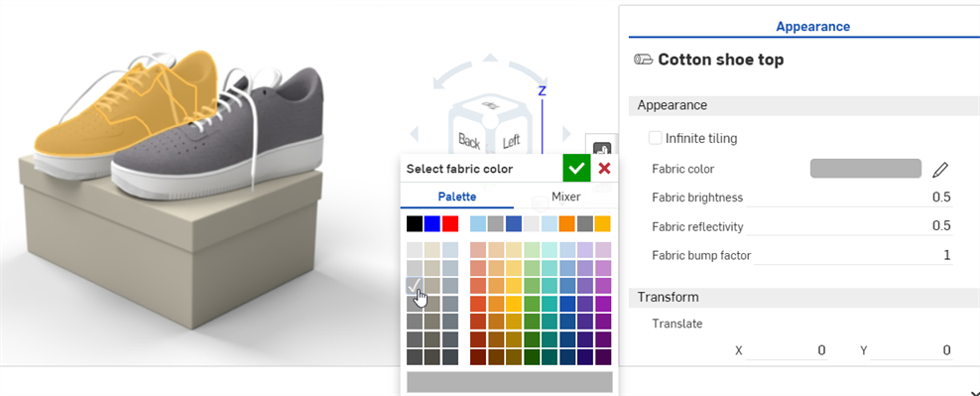Switch to the Mixer tab

coord(565,197)
